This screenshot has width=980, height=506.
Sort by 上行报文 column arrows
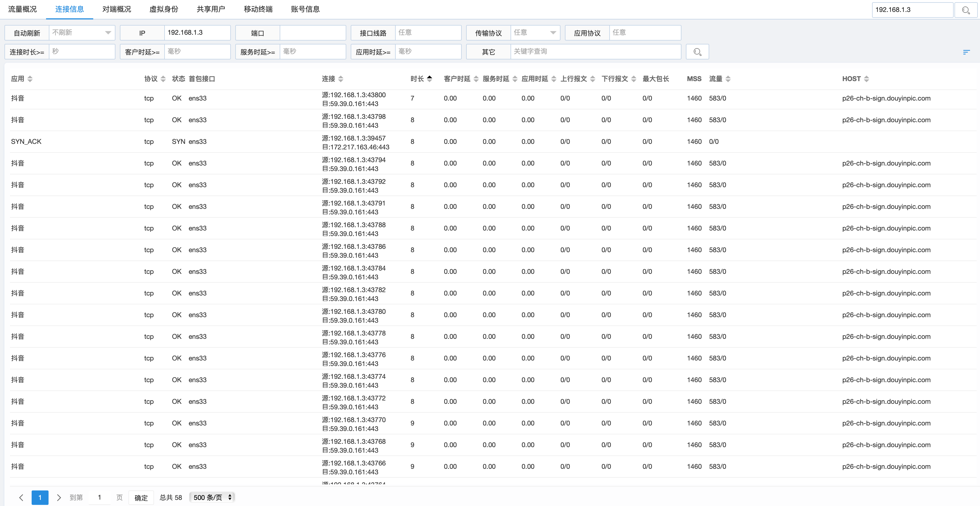pyautogui.click(x=592, y=79)
